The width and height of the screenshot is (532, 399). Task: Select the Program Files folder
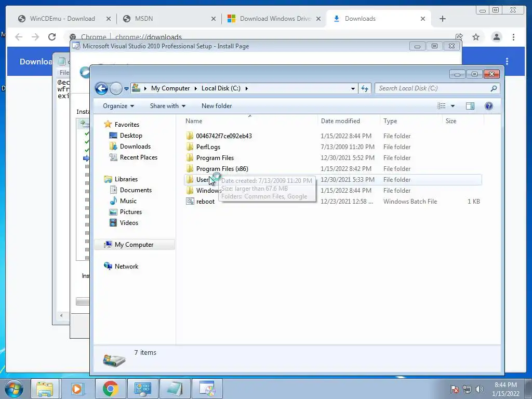click(215, 158)
